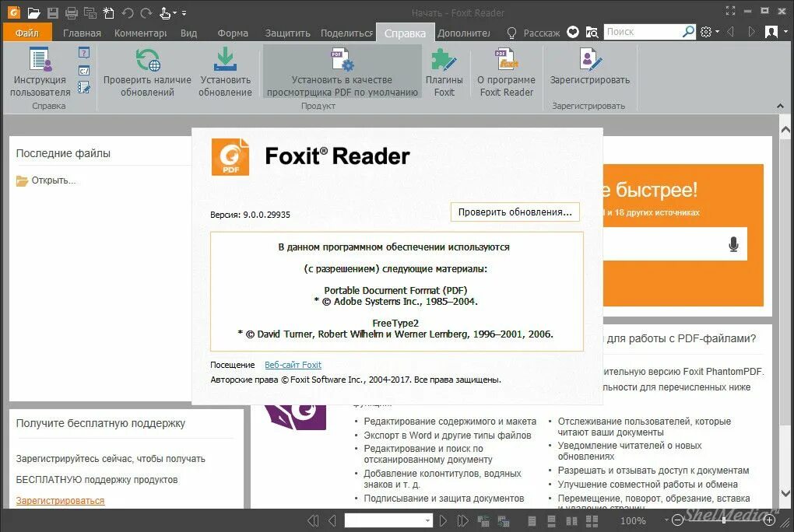Select two-page facing view icon
Image resolution: width=794 pixels, height=532 pixels.
coord(571,521)
